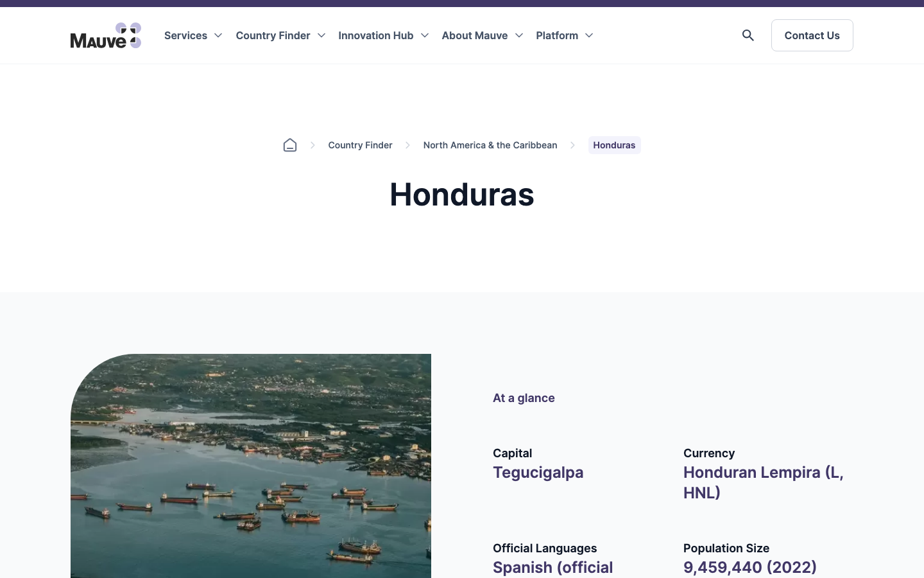Open the Innovation Hub menu
This screenshot has width=924, height=578.
376,35
